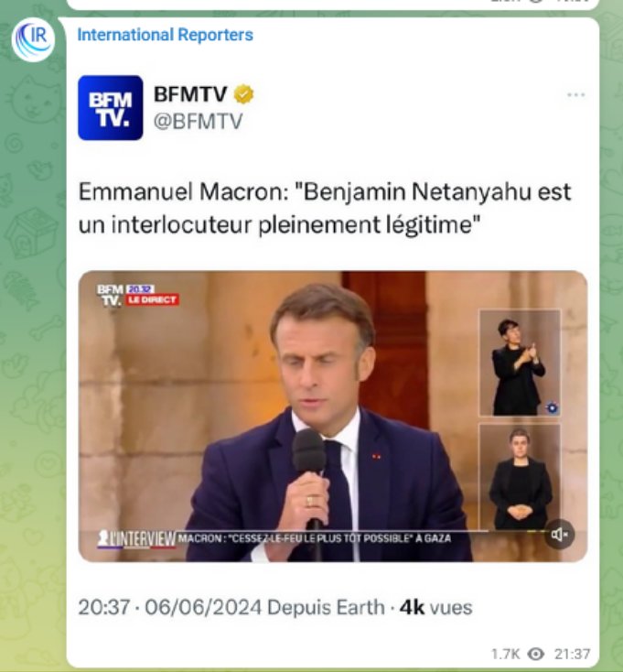This screenshot has width=623, height=672.
Task: Click the LE DIRECT live badge
Action: 153,299
